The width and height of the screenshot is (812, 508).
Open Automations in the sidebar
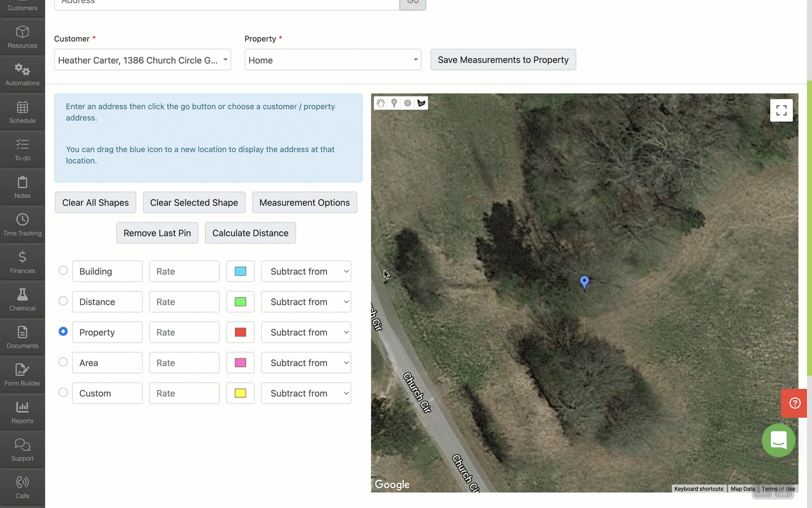click(23, 75)
